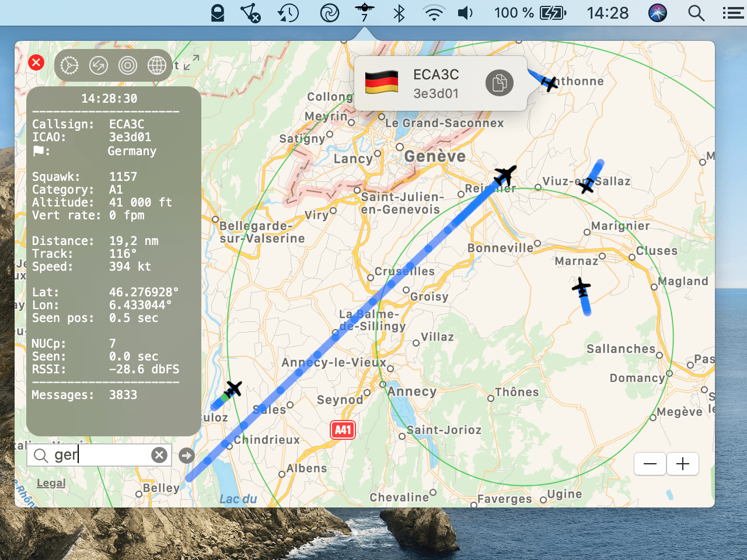747x560 pixels.
Task: Expand the map window with the diagonal arrows icon
Action: click(x=191, y=62)
